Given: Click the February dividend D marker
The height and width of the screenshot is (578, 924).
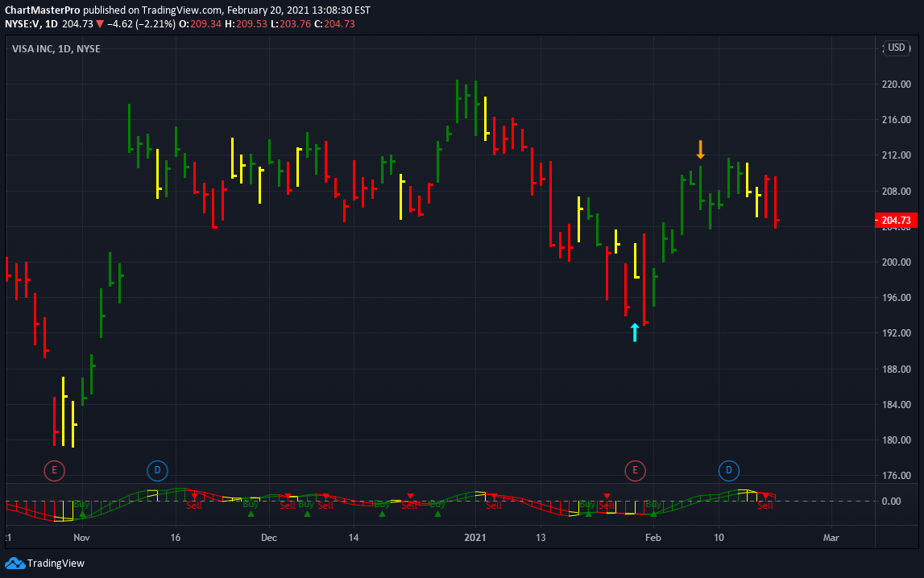Looking at the screenshot, I should tap(729, 470).
